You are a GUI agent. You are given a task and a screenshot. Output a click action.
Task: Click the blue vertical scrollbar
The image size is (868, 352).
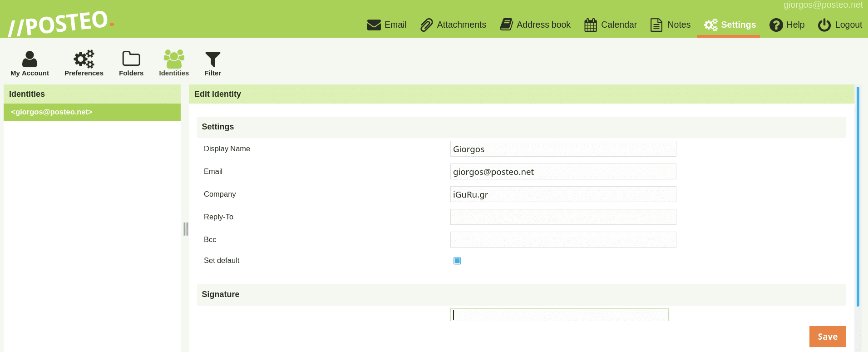pos(858,196)
